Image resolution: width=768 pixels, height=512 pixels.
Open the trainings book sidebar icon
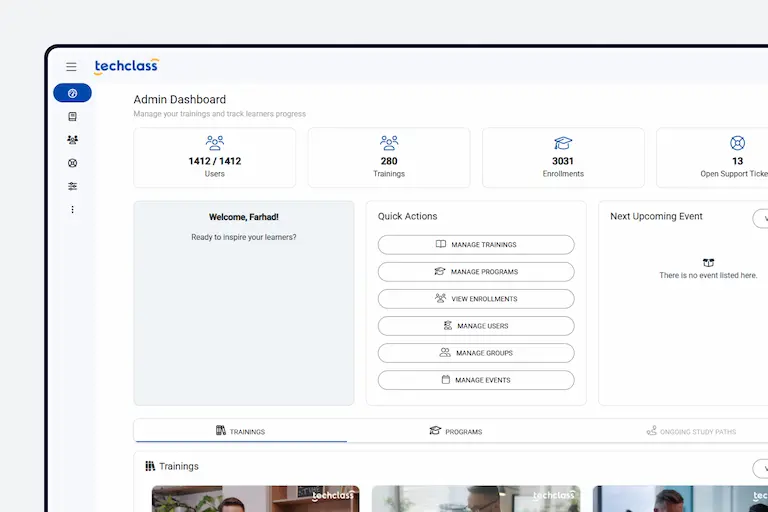point(72,117)
